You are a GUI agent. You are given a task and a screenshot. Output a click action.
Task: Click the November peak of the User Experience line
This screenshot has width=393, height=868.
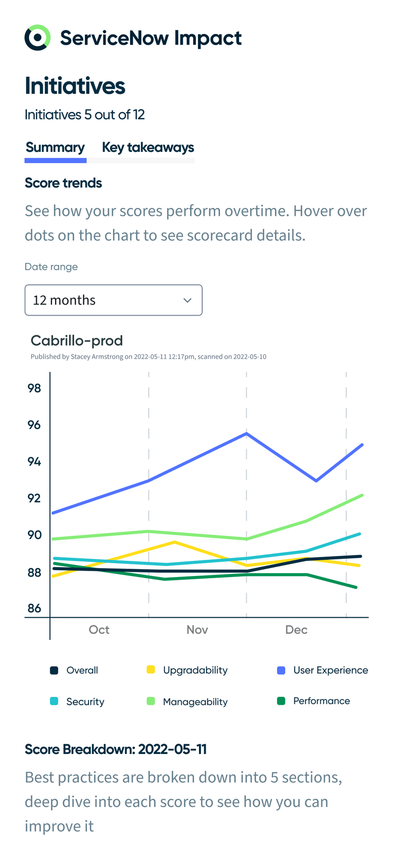click(x=246, y=433)
